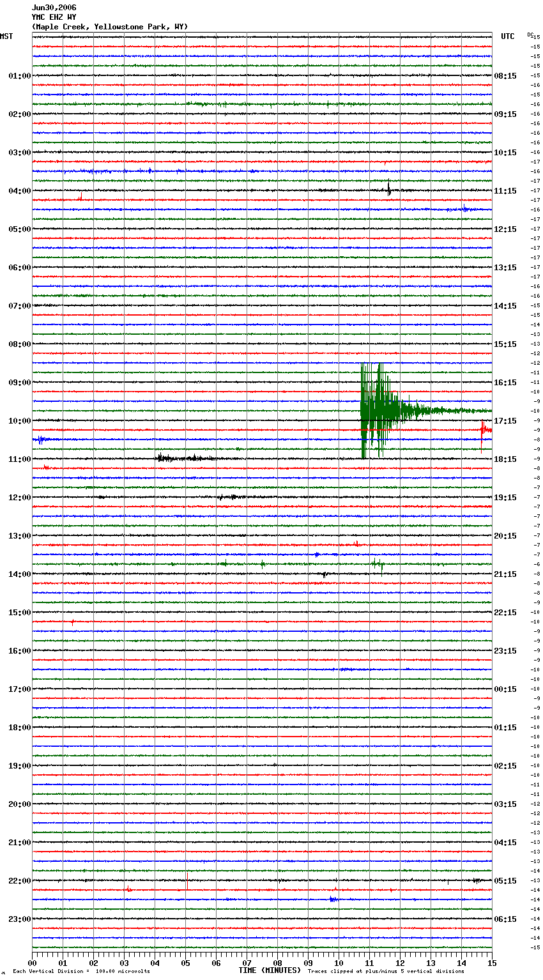Select the 02:00 MST time label
The height and width of the screenshot is (980, 543).
click(20, 114)
